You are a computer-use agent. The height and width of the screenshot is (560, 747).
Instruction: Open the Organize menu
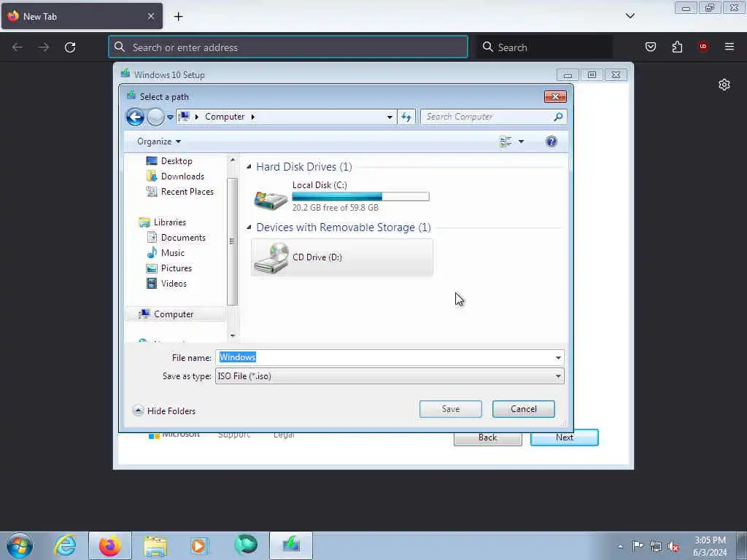tap(158, 141)
